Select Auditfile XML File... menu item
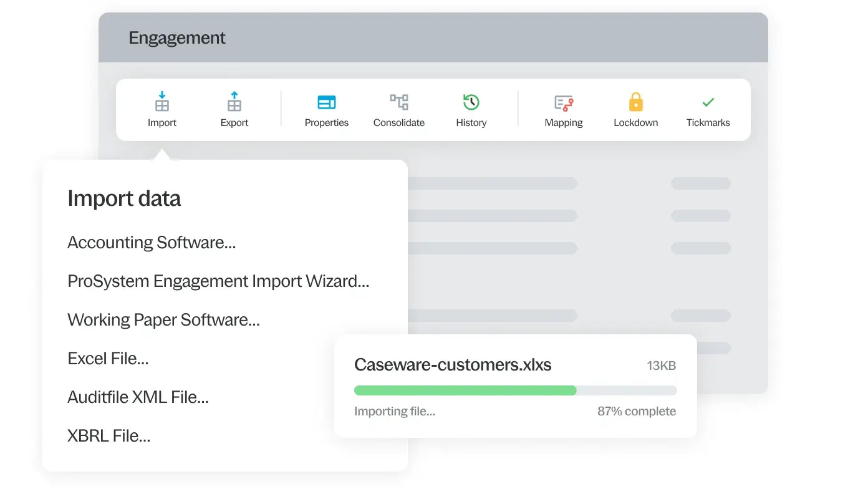868x489 pixels. point(138,397)
